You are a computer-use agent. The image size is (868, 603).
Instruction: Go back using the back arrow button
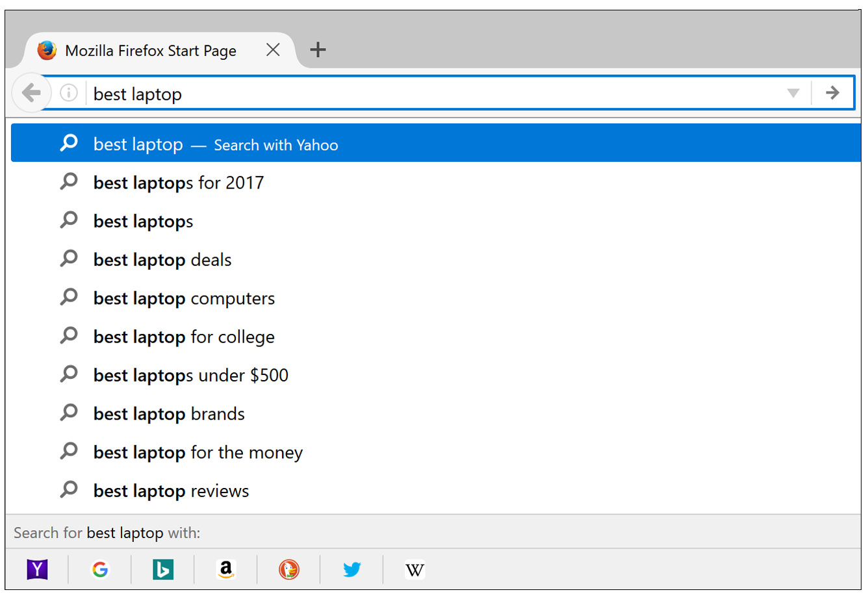31,93
